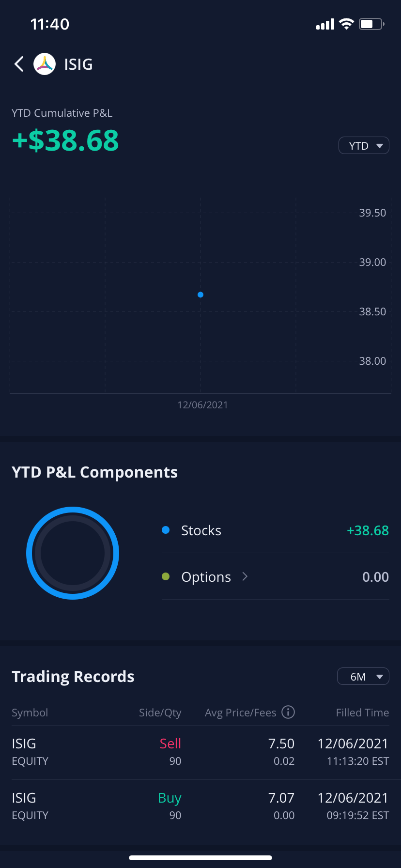Open the YTD period dropdown
Image resolution: width=401 pixels, height=868 pixels.
pyautogui.click(x=364, y=146)
